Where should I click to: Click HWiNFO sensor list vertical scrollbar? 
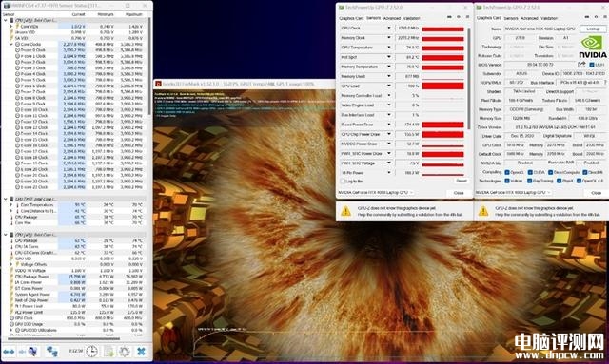[150, 66]
